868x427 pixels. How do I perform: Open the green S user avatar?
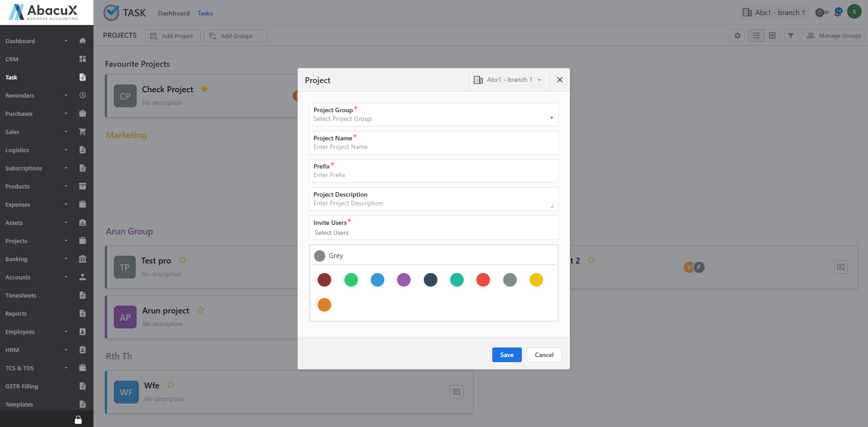(x=854, y=12)
